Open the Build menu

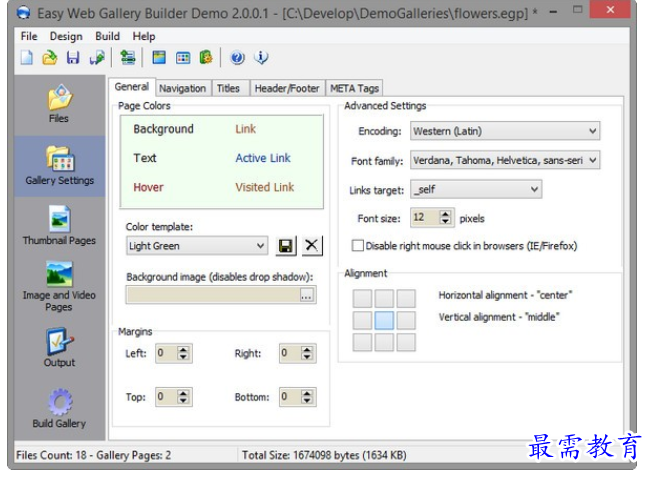[107, 36]
